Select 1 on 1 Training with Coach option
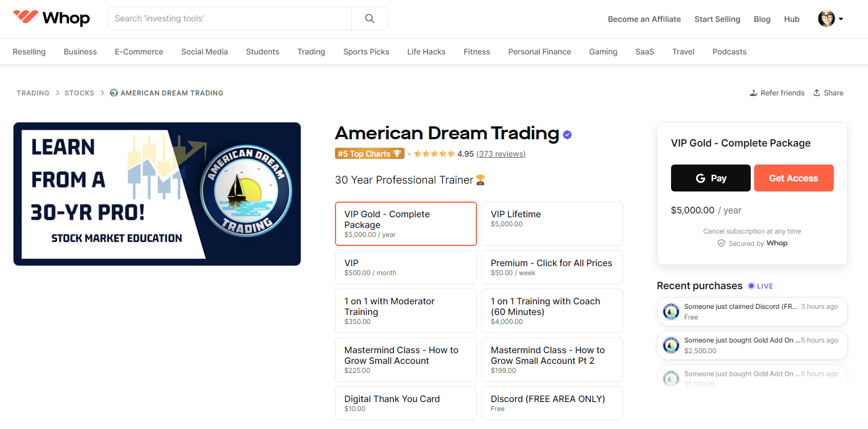868x429 pixels. pos(552,311)
